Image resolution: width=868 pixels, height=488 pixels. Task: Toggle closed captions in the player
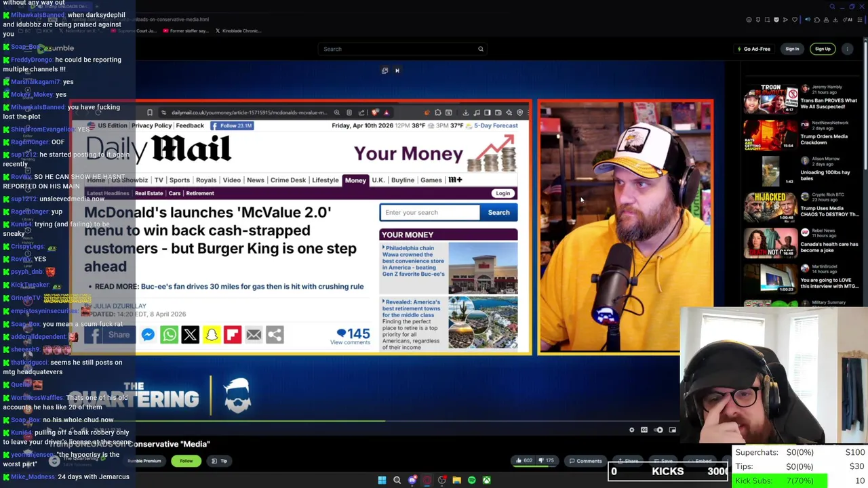pyautogui.click(x=644, y=430)
